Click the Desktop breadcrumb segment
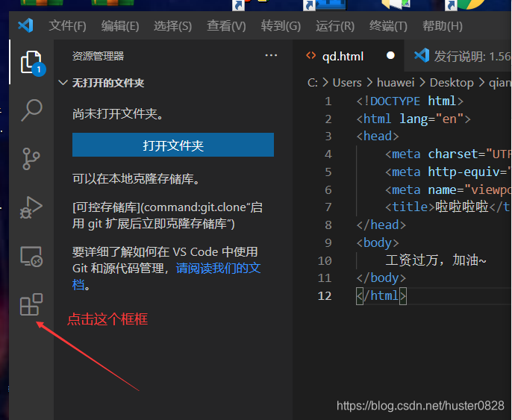Screen dimensions: 512x420 pos(452,83)
